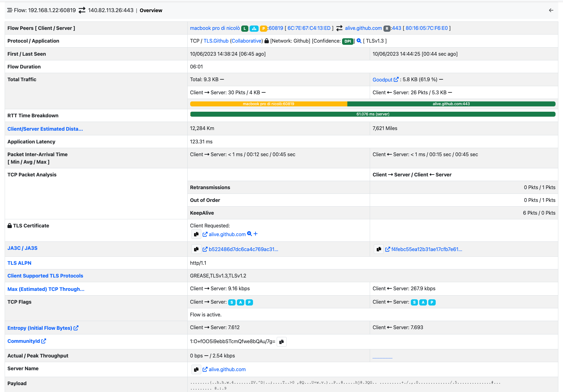Open Max (Estimated) TCP Throughput link
563x392 pixels.
coord(46,289)
